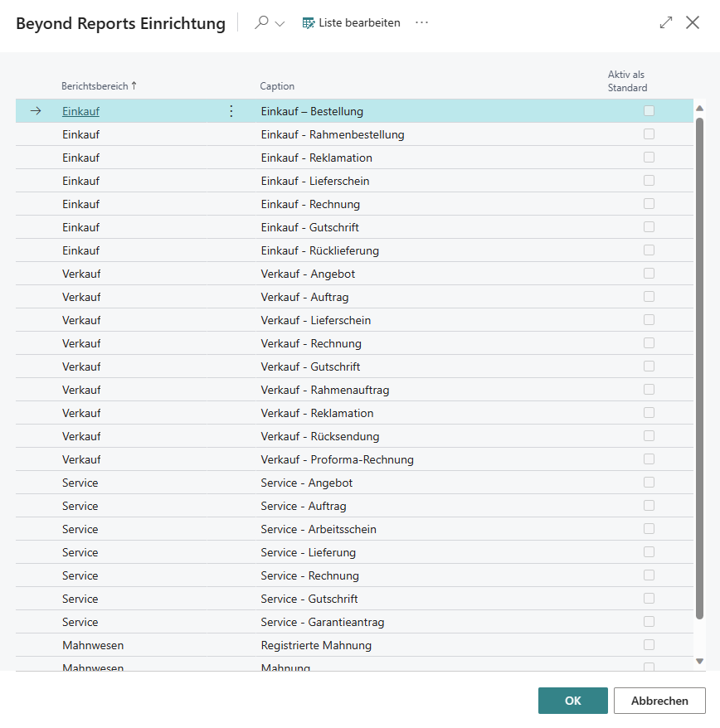Toggle the Berichtsbereich sort order

(x=99, y=86)
